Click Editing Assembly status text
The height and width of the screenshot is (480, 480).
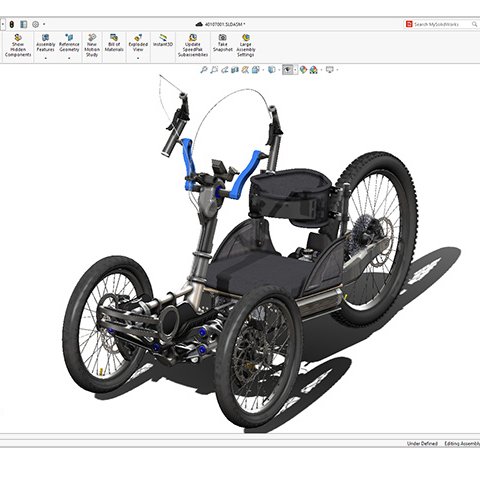462,443
